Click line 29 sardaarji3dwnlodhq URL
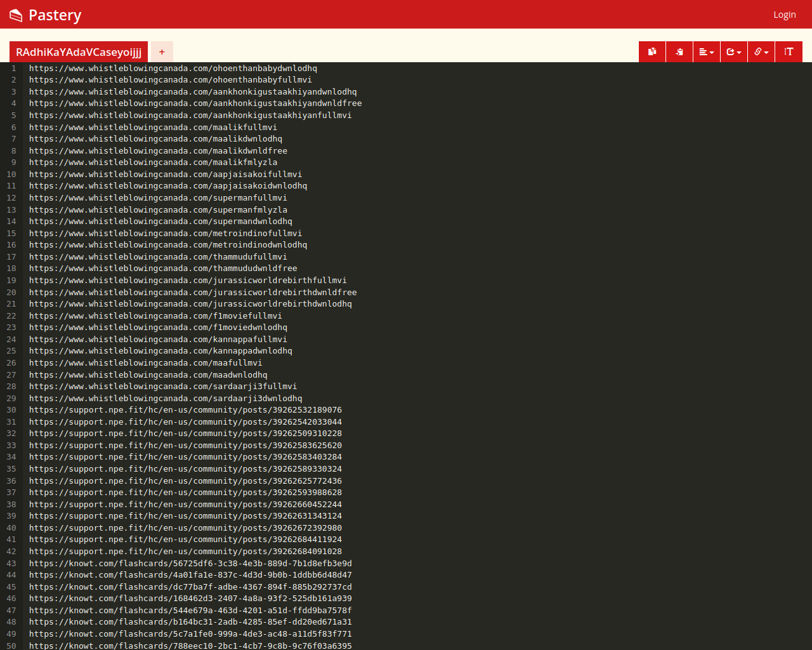The image size is (812, 650). coord(166,399)
